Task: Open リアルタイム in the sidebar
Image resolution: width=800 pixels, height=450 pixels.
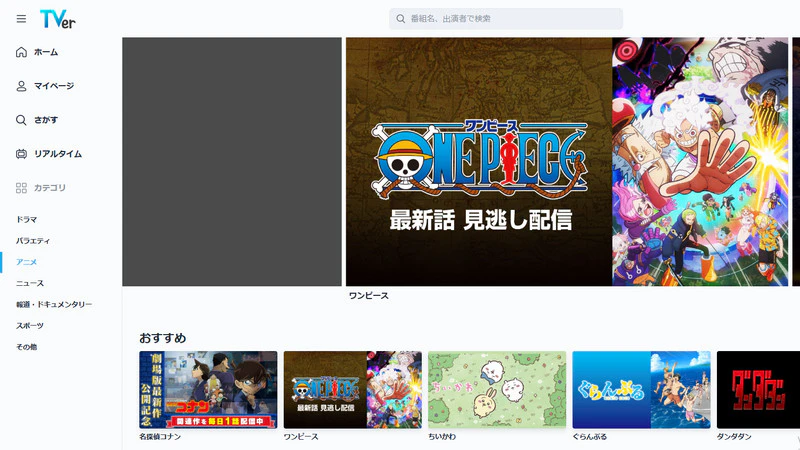Action: (x=58, y=154)
